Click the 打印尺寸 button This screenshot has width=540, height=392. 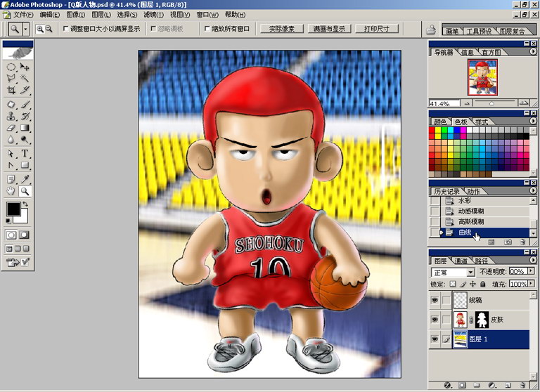pyautogui.click(x=377, y=29)
